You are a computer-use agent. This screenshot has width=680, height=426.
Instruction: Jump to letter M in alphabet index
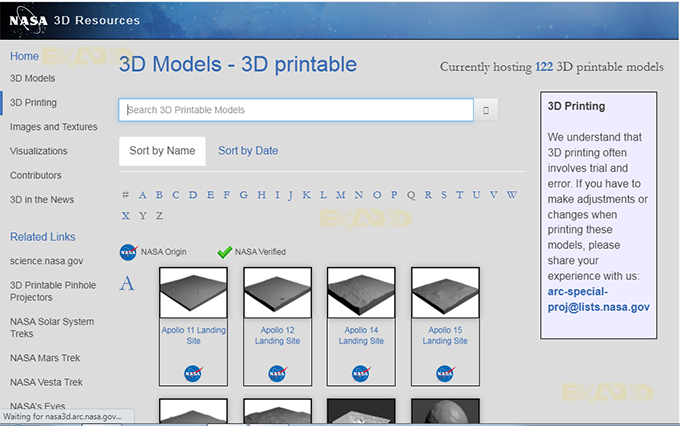tap(341, 195)
